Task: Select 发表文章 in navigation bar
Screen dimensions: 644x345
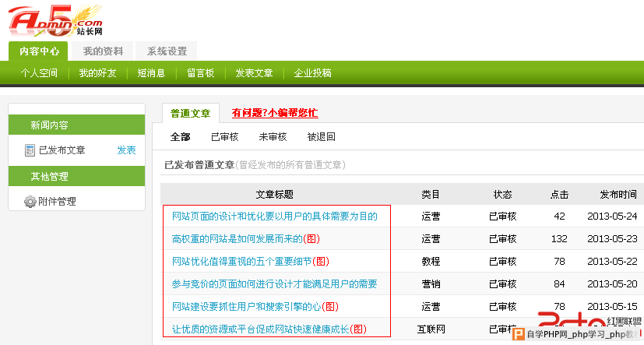Action: [x=254, y=73]
